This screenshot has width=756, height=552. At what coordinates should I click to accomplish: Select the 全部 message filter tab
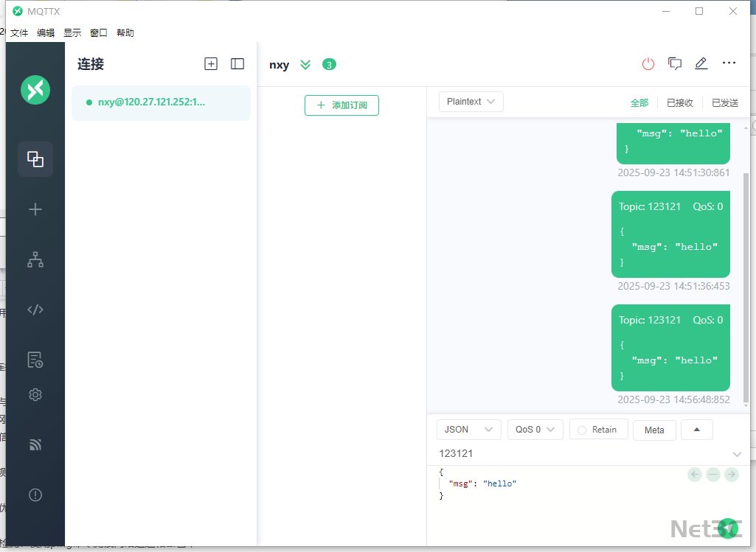[x=639, y=102]
